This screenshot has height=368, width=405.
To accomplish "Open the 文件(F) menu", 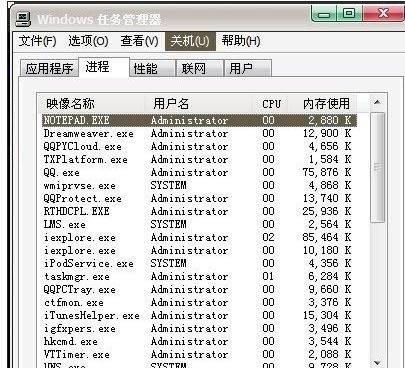I will [x=37, y=41].
